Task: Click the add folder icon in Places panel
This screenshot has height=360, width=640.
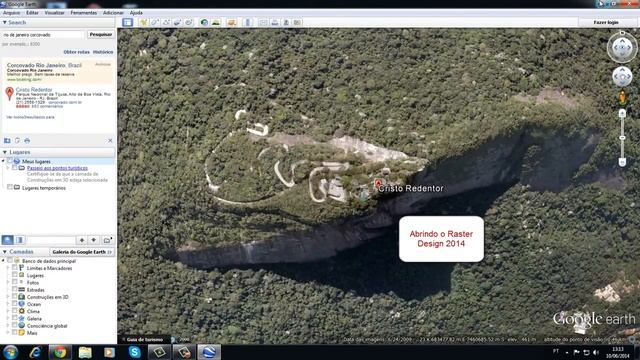Action: tap(107, 240)
